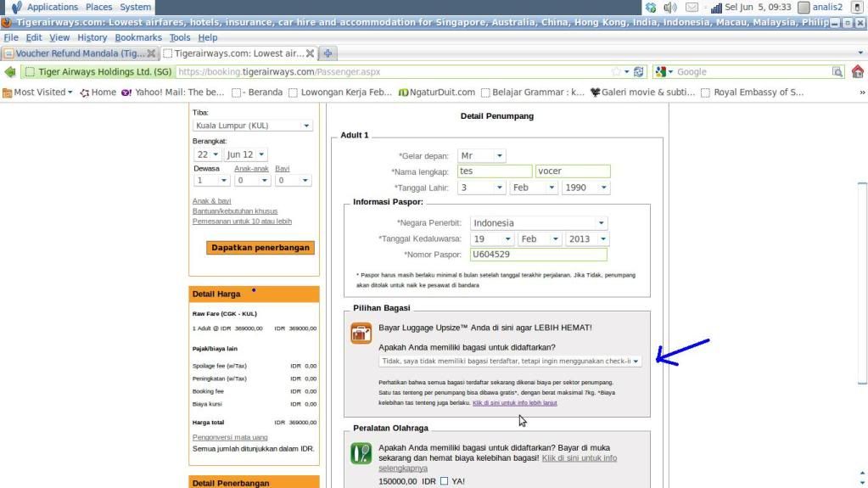Open the History menu
The height and width of the screenshot is (488, 868).
point(92,37)
